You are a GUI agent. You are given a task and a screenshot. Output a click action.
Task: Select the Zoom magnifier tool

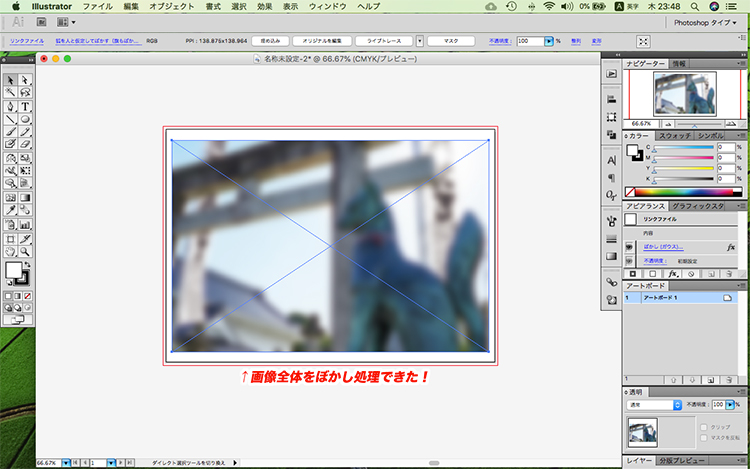click(x=25, y=251)
